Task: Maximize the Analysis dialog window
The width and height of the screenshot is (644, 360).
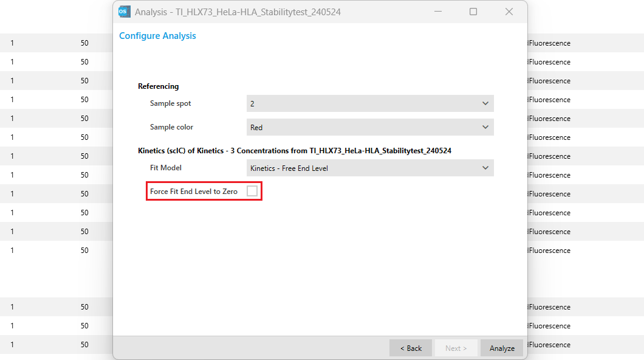Action: coord(473,12)
